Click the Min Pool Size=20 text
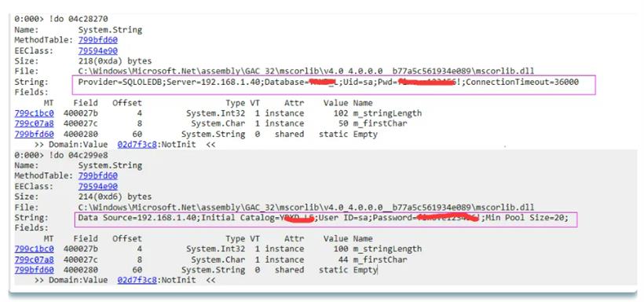Viewport: 644px width, 302px height. click(x=525, y=218)
